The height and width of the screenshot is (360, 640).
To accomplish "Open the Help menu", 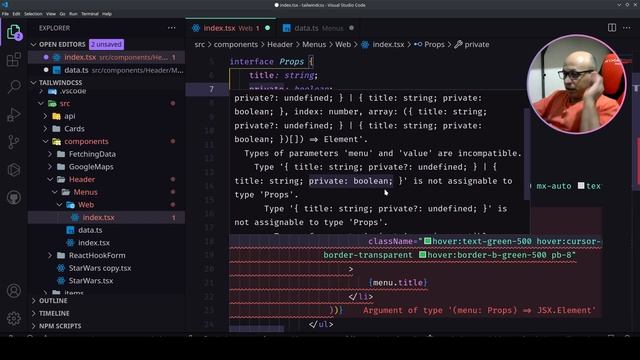I will point(107,13).
